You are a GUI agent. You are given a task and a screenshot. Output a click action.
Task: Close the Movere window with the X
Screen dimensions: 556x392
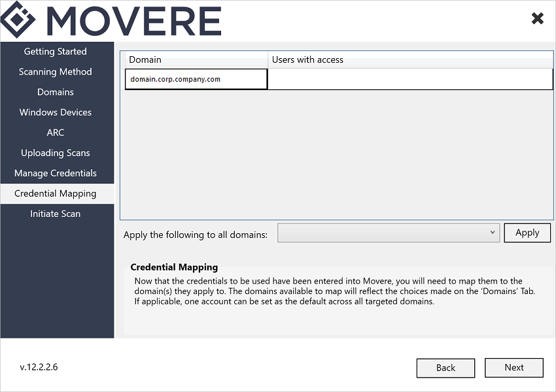(538, 18)
